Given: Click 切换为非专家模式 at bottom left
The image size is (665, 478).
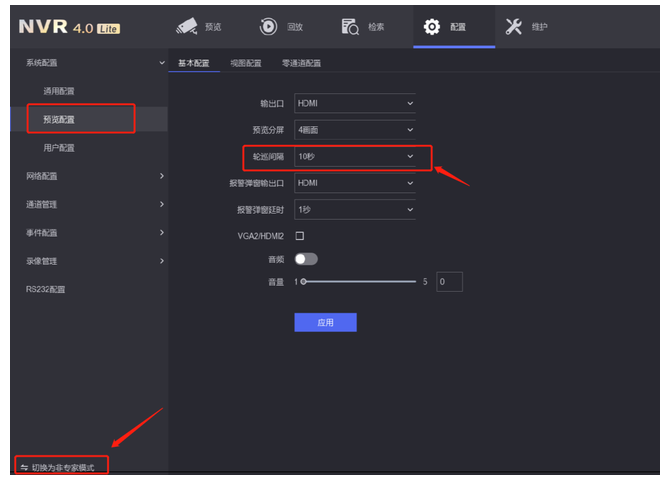Looking at the screenshot, I should coord(63,467).
